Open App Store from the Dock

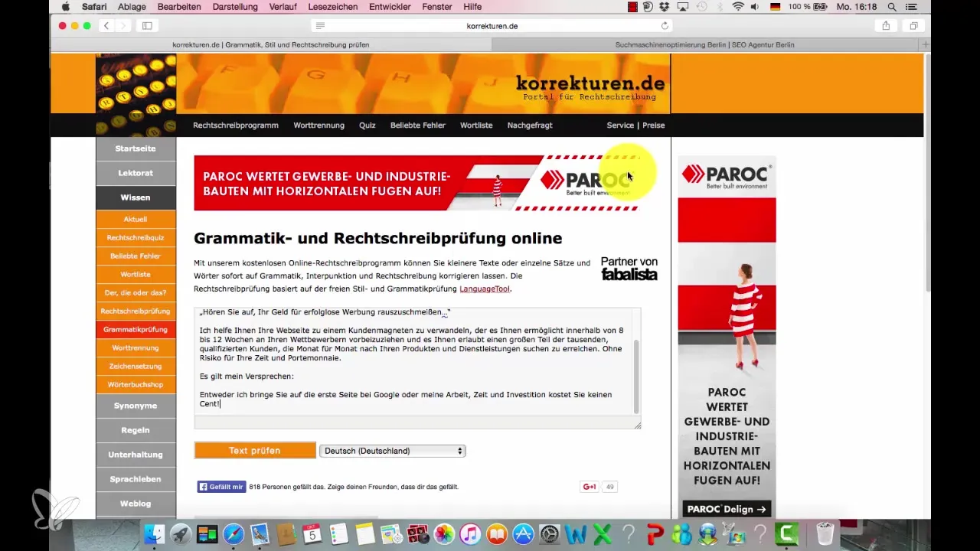[x=523, y=533]
